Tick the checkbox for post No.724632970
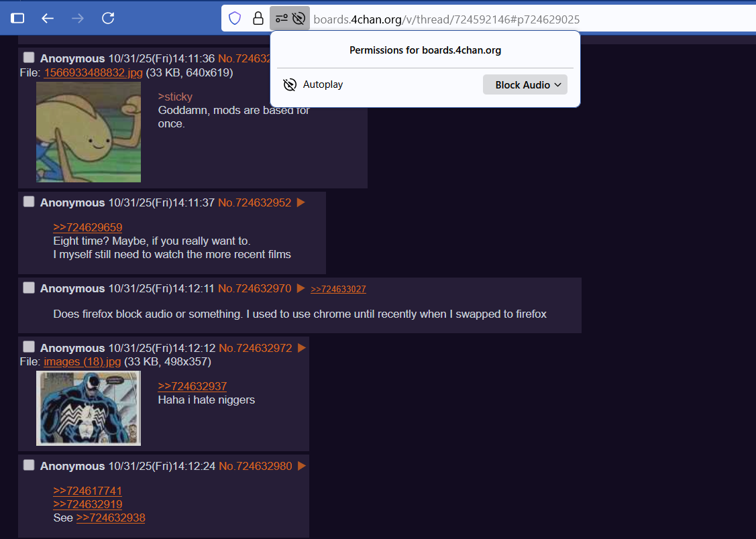Image resolution: width=756 pixels, height=539 pixels. (x=29, y=288)
